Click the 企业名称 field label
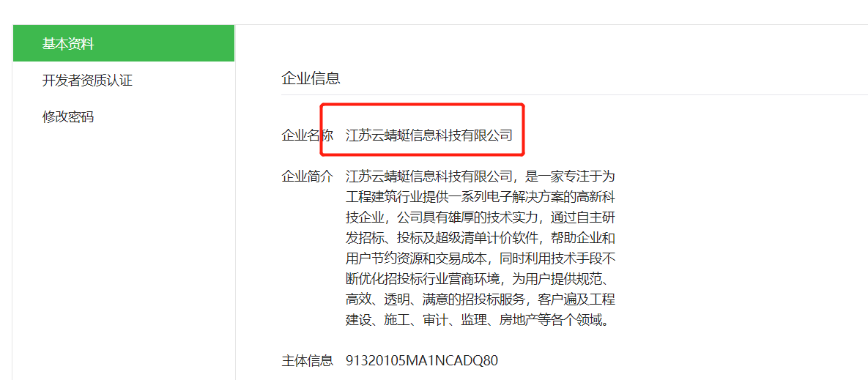 point(307,135)
